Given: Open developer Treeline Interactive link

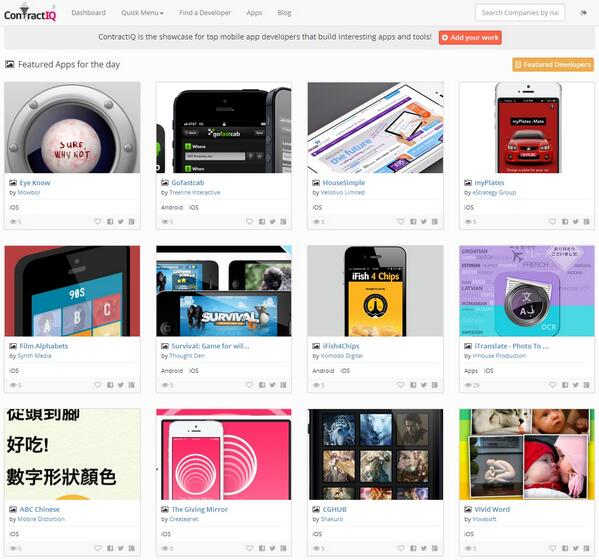Looking at the screenshot, I should pyautogui.click(x=194, y=193).
